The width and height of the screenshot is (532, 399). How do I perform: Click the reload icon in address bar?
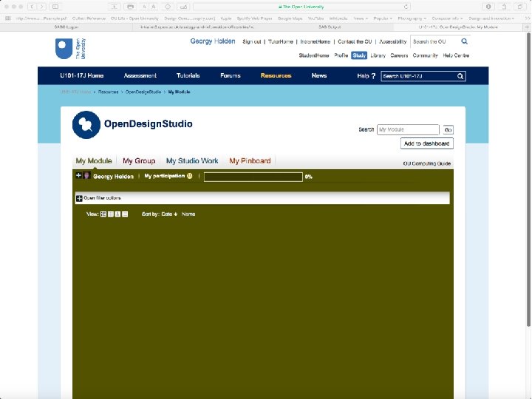[406, 7]
